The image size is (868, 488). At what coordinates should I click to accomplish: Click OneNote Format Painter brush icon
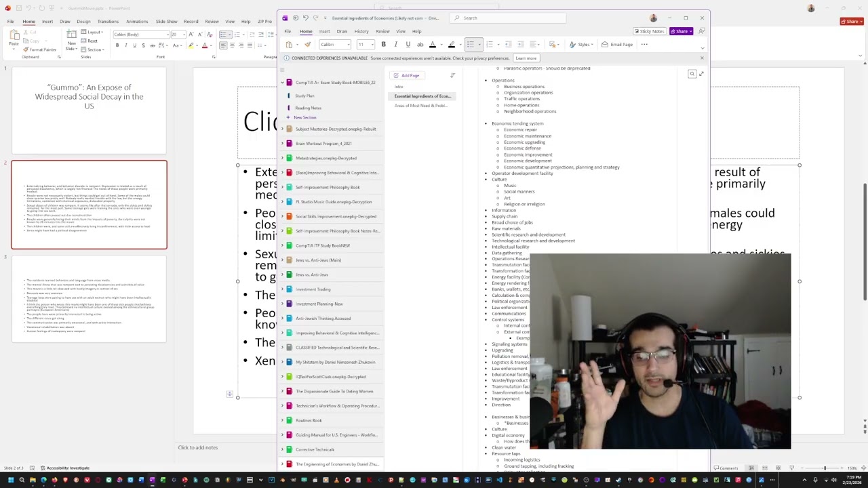pyautogui.click(x=307, y=45)
